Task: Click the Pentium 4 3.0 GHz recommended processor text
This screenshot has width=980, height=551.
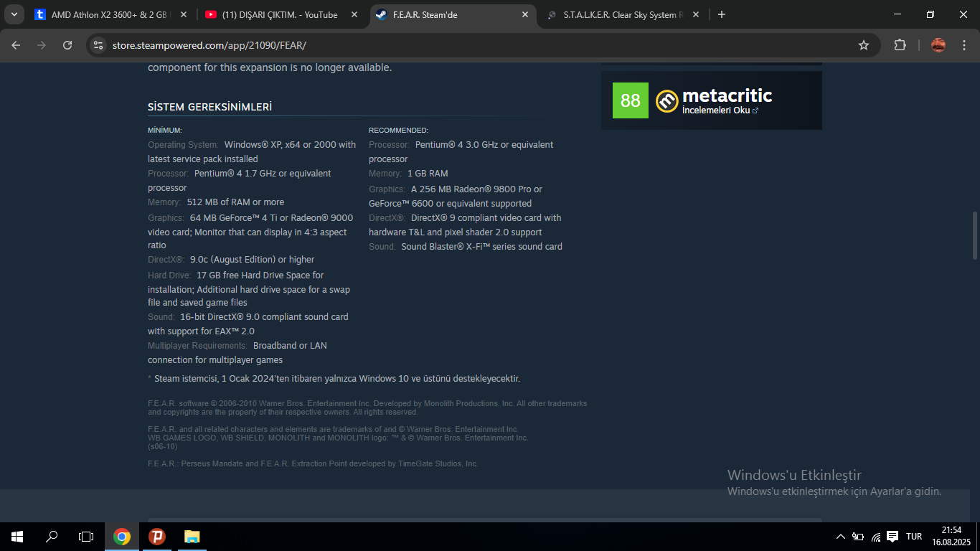Action: 461,152
